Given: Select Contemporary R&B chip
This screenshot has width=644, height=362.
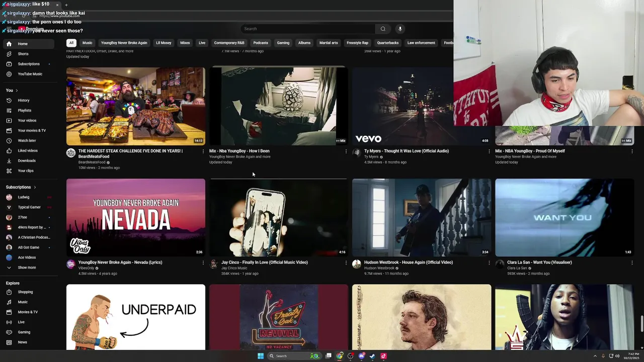Looking at the screenshot, I should pyautogui.click(x=229, y=43).
